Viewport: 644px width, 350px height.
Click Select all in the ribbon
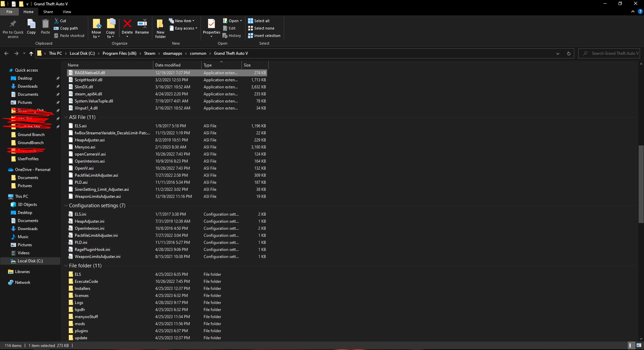[x=259, y=21]
